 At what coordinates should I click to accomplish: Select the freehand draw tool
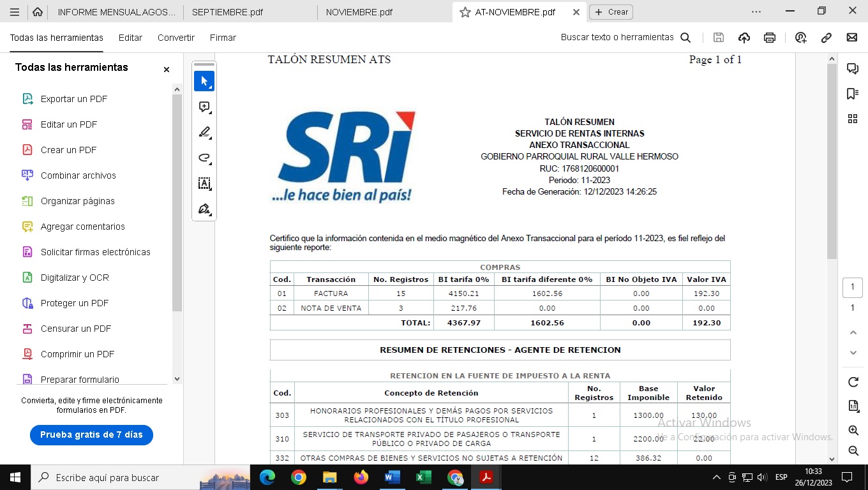(x=204, y=158)
